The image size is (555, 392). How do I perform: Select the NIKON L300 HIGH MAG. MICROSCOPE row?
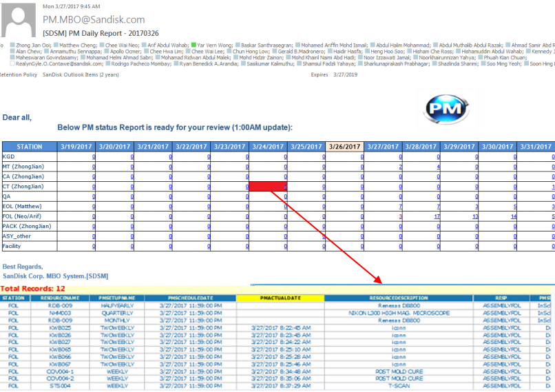coord(399,313)
